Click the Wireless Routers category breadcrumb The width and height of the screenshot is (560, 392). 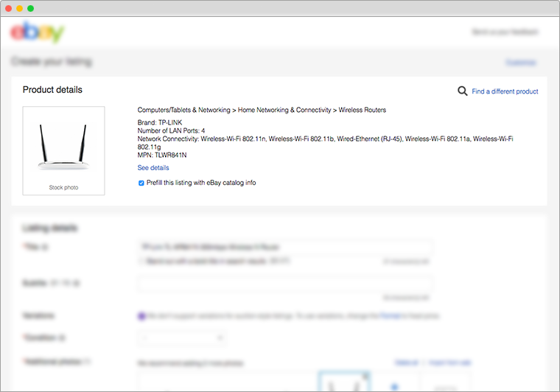[x=362, y=110]
